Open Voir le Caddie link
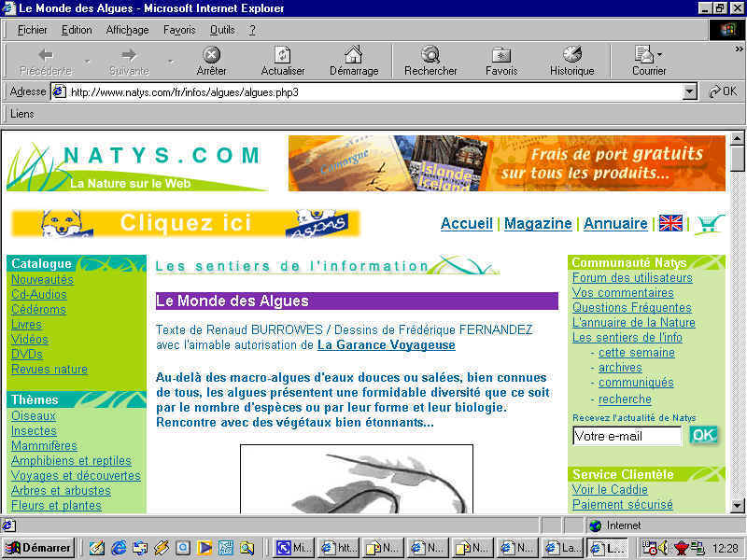The width and height of the screenshot is (747, 560). (610, 489)
